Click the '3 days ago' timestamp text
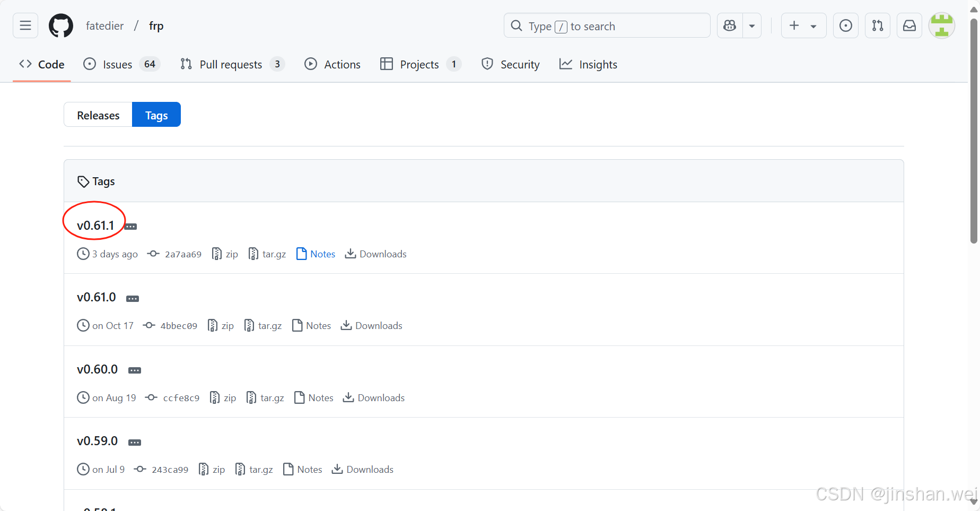The height and width of the screenshot is (511, 980). click(115, 254)
